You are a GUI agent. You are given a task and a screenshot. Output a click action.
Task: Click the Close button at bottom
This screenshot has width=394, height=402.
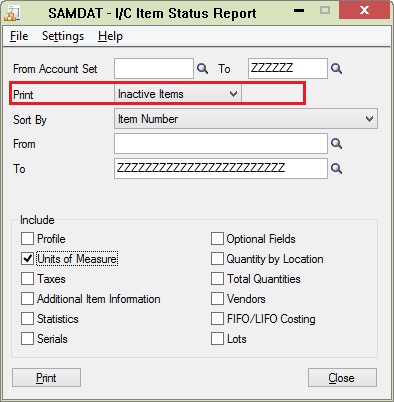[x=342, y=378]
